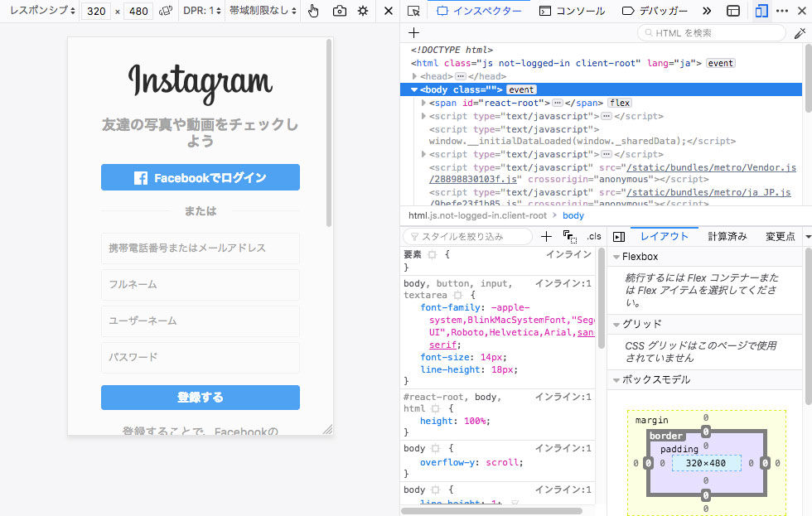
Task: Switch to the レイアウト tab
Action: pyautogui.click(x=665, y=237)
